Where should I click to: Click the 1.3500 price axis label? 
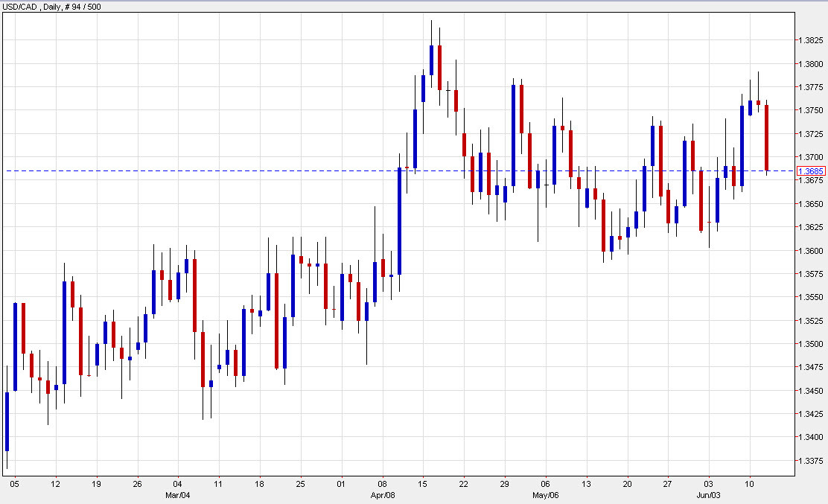pos(810,345)
